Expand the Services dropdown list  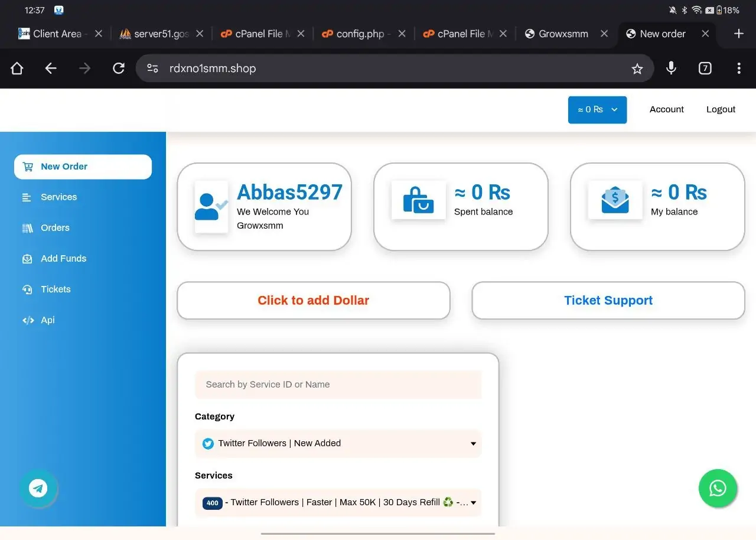[338, 503]
